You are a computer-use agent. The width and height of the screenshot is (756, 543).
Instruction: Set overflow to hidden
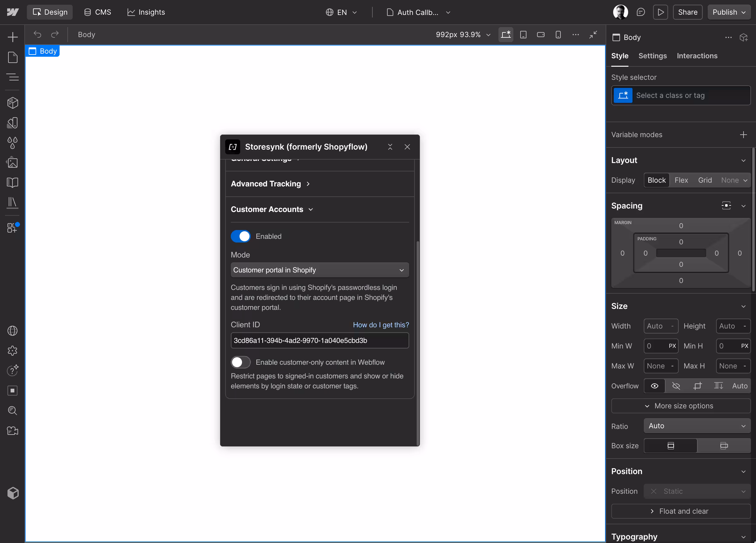click(676, 386)
